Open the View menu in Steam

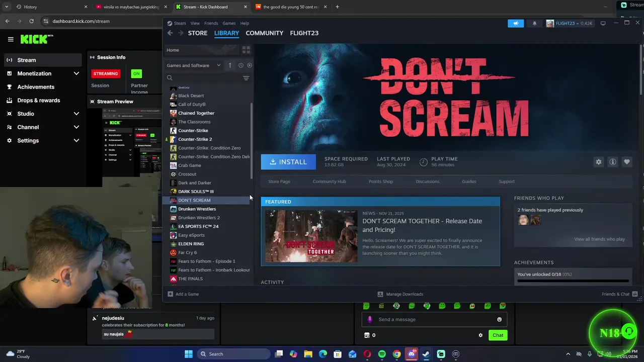(x=195, y=23)
